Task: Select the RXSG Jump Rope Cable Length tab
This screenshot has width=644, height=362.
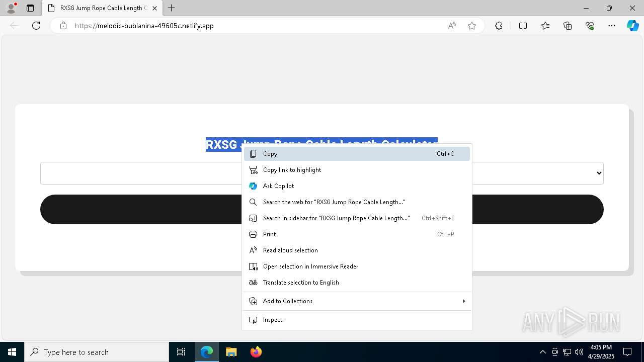Action: click(102, 8)
